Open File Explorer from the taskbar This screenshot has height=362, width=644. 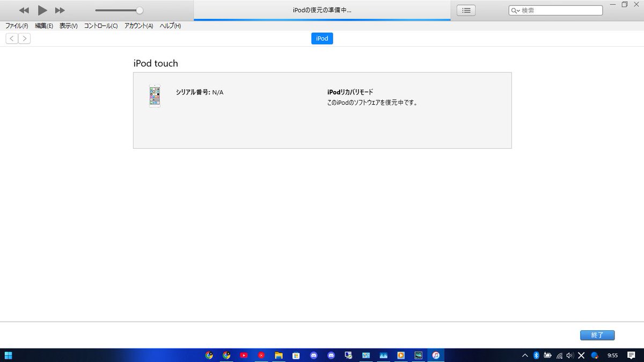click(279, 355)
